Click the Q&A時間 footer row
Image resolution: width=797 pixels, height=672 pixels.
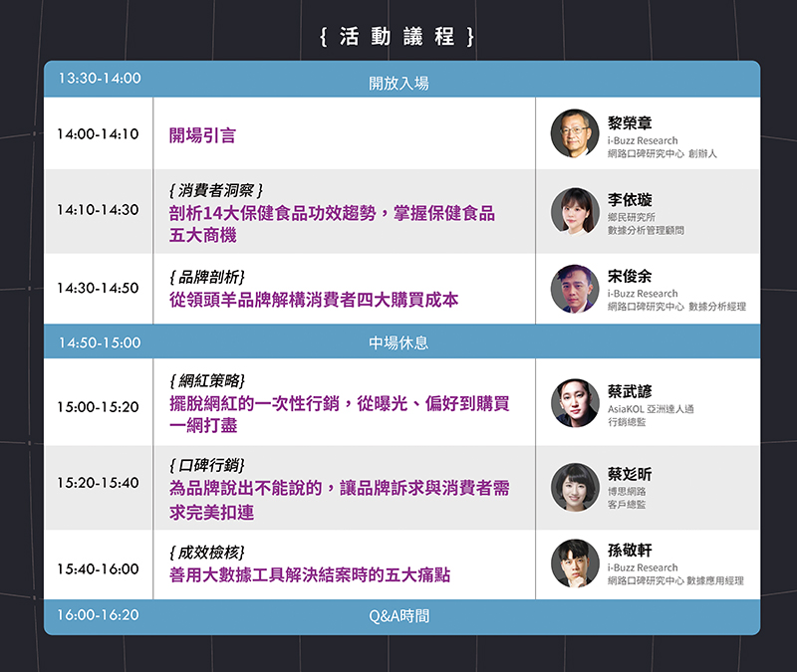coord(398,616)
